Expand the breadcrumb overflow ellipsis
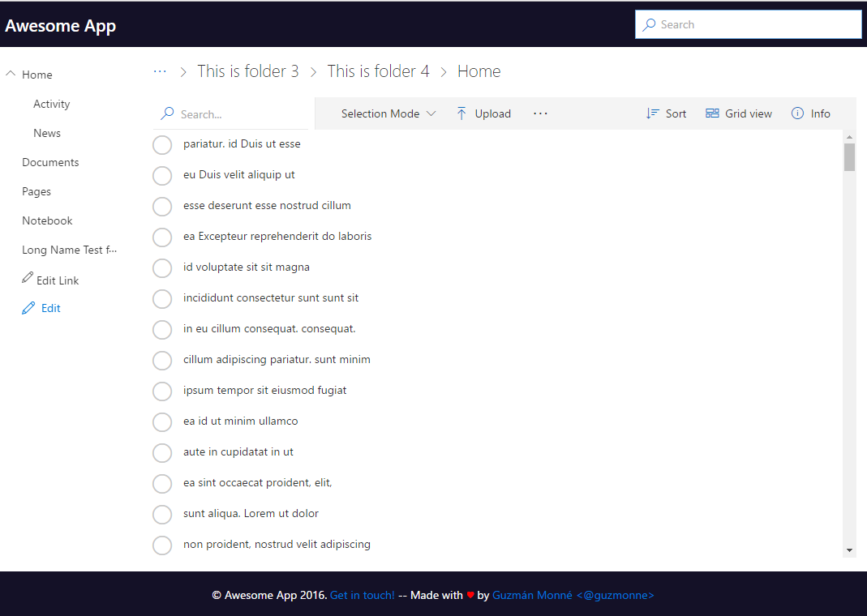 160,71
